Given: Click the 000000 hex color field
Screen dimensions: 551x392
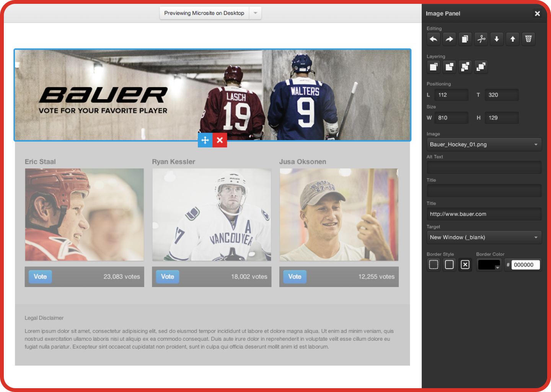Looking at the screenshot, I should coord(525,265).
